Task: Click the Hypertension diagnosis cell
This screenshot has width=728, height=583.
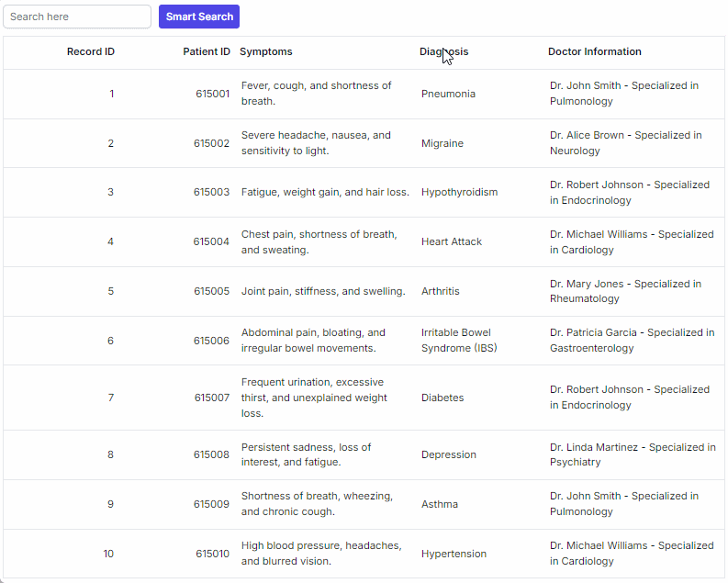Action: click(454, 554)
